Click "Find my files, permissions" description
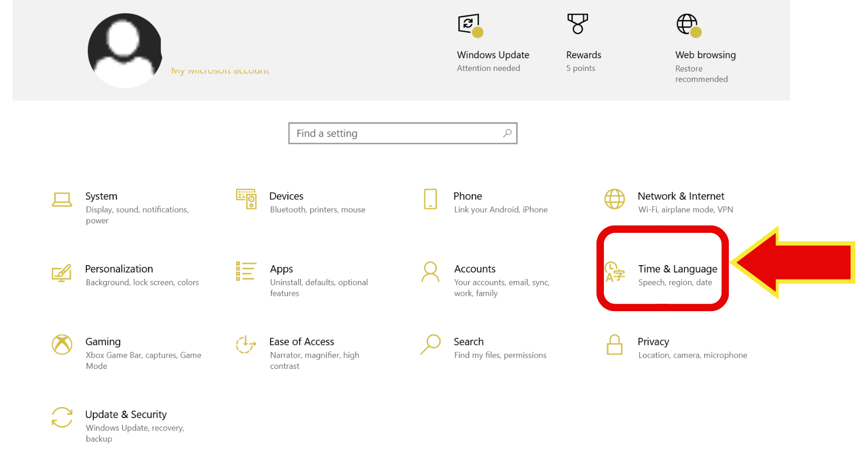The image size is (868, 453). 500,355
